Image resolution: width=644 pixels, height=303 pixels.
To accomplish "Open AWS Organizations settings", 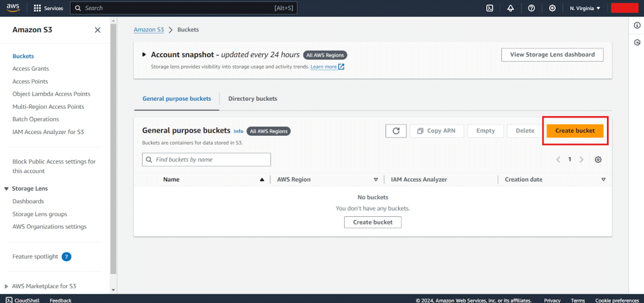I will point(49,227).
